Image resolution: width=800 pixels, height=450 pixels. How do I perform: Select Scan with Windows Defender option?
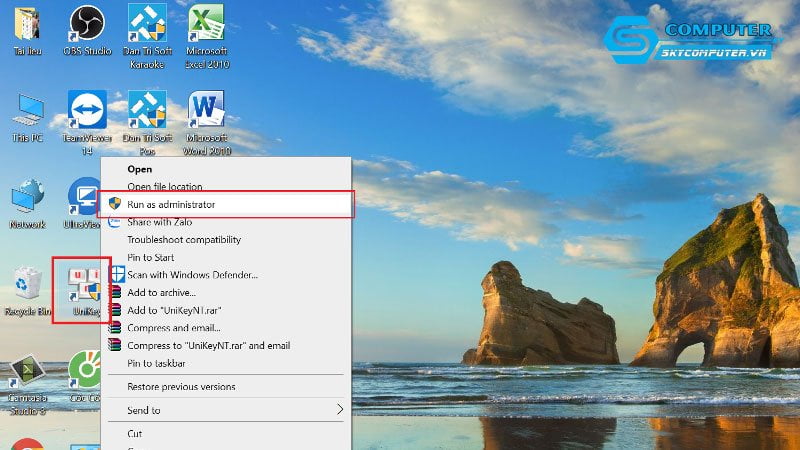[x=192, y=275]
